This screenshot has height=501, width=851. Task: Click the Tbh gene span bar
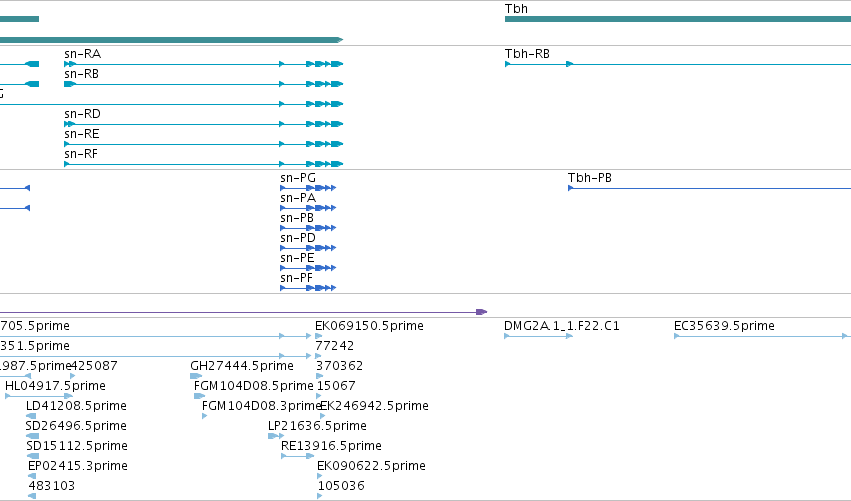click(678, 19)
